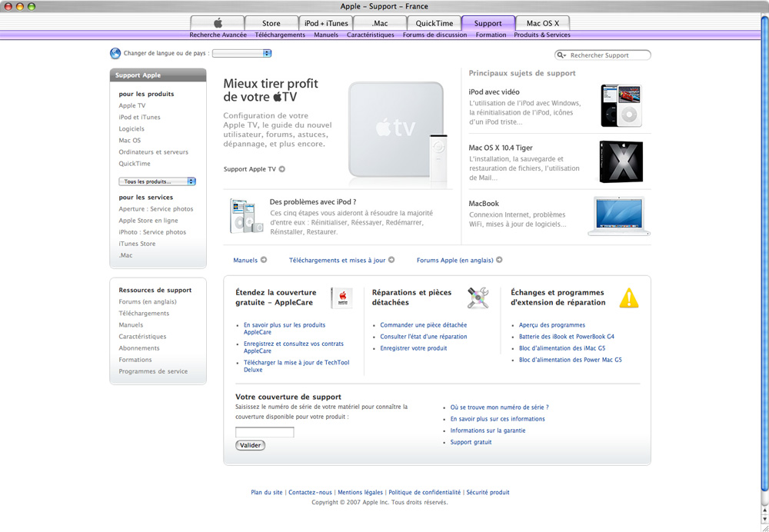Open the Support gratuit link
769x532 pixels.
coord(471,442)
